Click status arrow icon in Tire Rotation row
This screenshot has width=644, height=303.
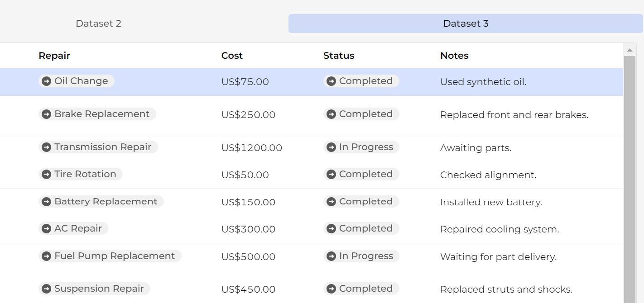coord(331,174)
